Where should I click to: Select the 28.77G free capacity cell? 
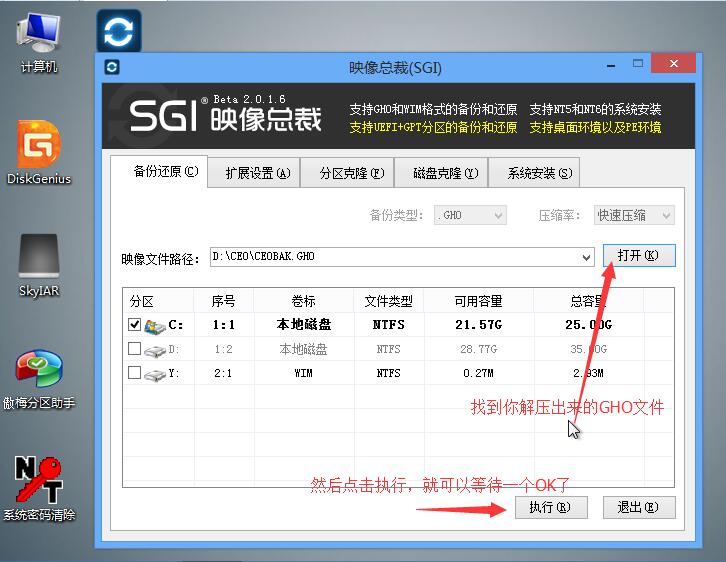[478, 349]
